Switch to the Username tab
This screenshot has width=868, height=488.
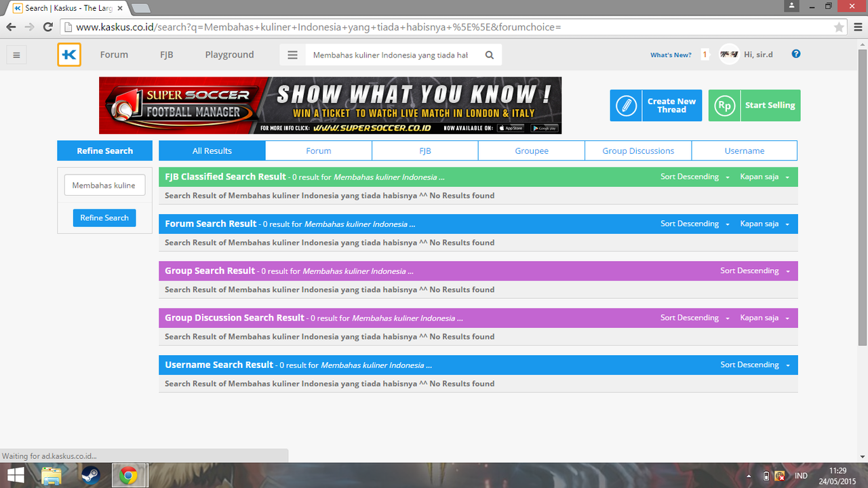click(745, 150)
